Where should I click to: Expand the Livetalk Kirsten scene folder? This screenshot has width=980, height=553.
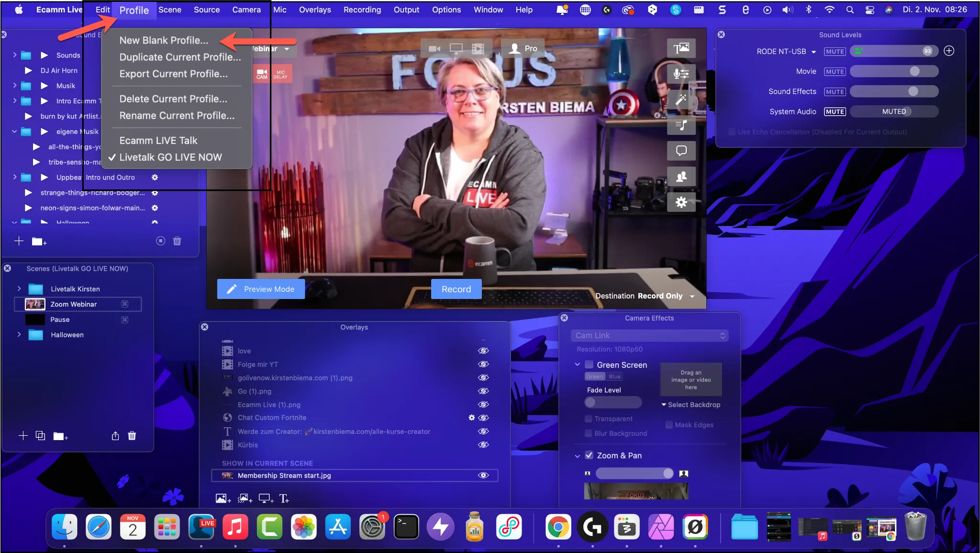[19, 288]
